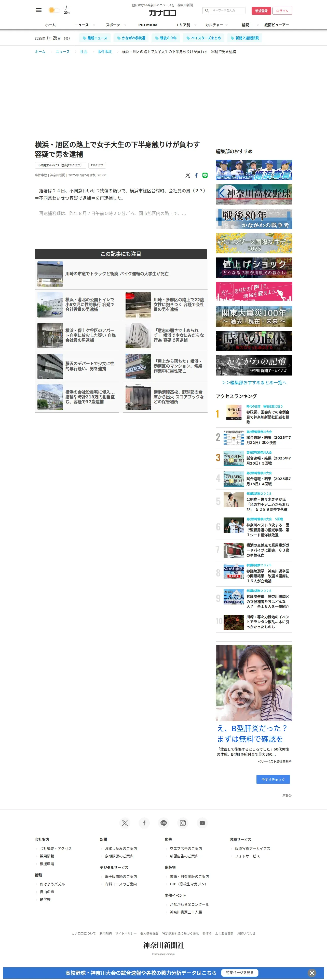Image resolution: width=327 pixels, height=980 pixels.
Task: Select the かながわ参院選 tag
Action: tap(131, 38)
